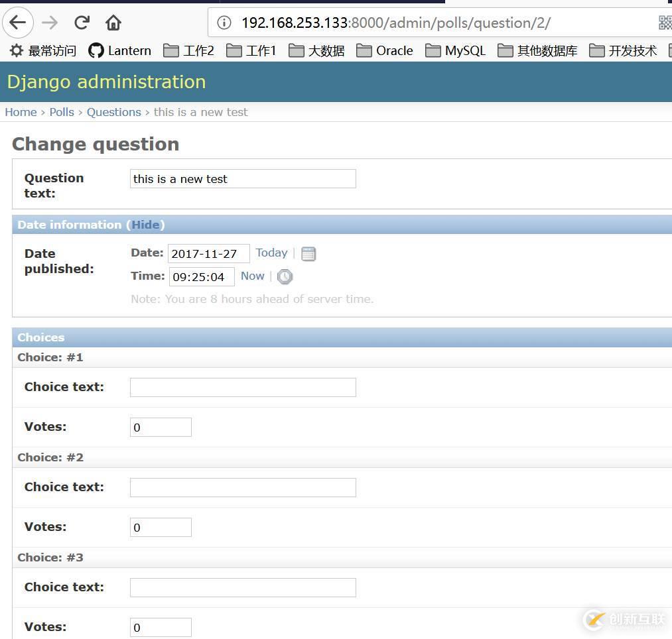The height and width of the screenshot is (639, 672).
Task: Click the site info icon in address bar
Action: tap(224, 23)
